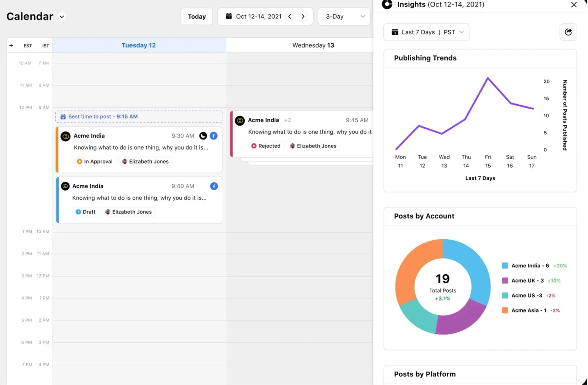The height and width of the screenshot is (385, 588).
Task: Close the Insights panel
Action: pos(574,5)
